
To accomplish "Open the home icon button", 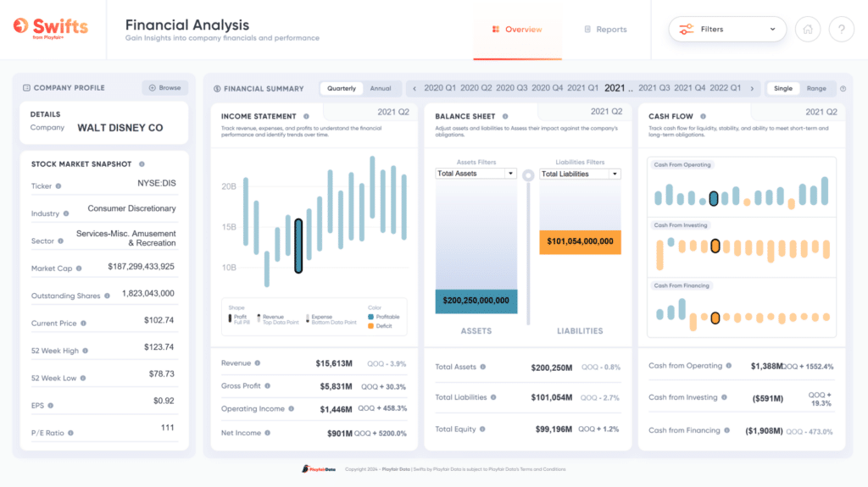I will coord(808,30).
